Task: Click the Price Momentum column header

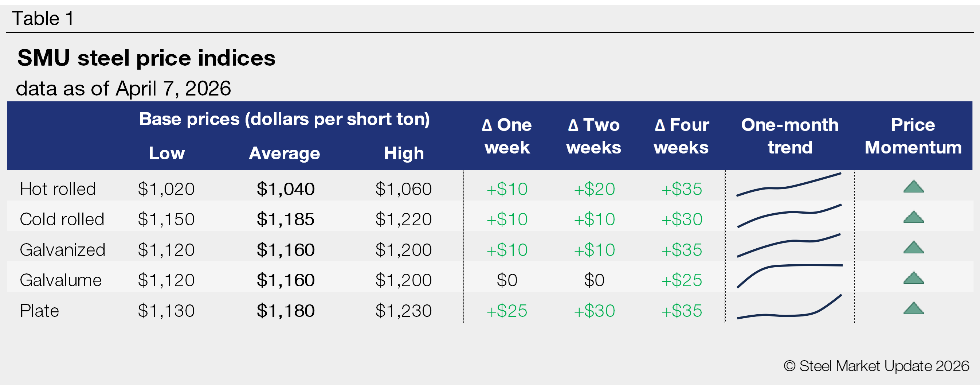Action: [913, 136]
